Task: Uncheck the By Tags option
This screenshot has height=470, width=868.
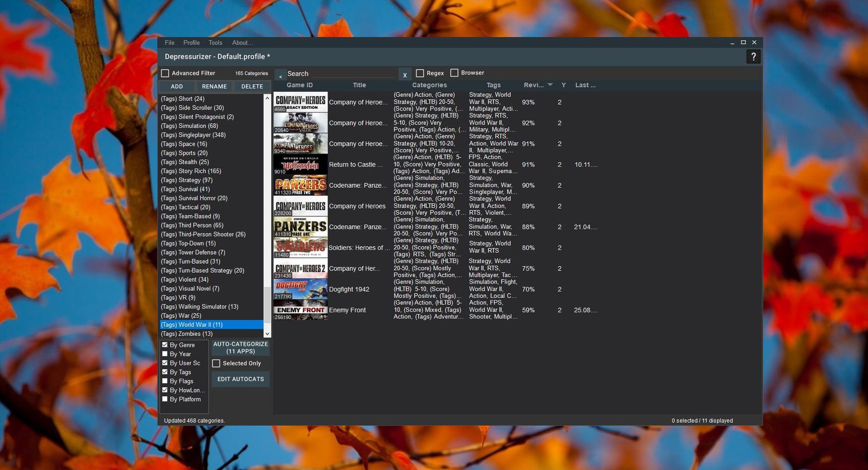Action: (x=165, y=372)
